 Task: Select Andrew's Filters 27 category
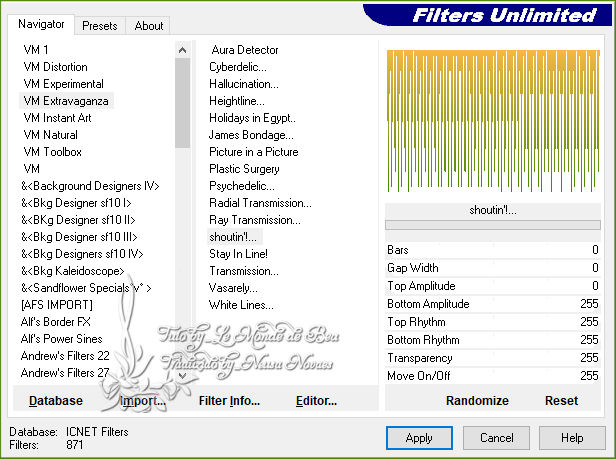tap(65, 373)
